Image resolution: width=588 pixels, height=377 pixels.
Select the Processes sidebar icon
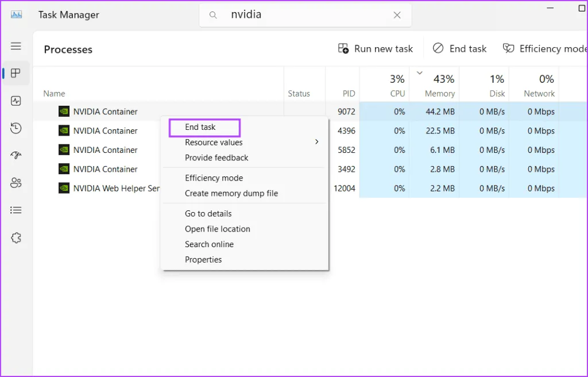coord(16,73)
